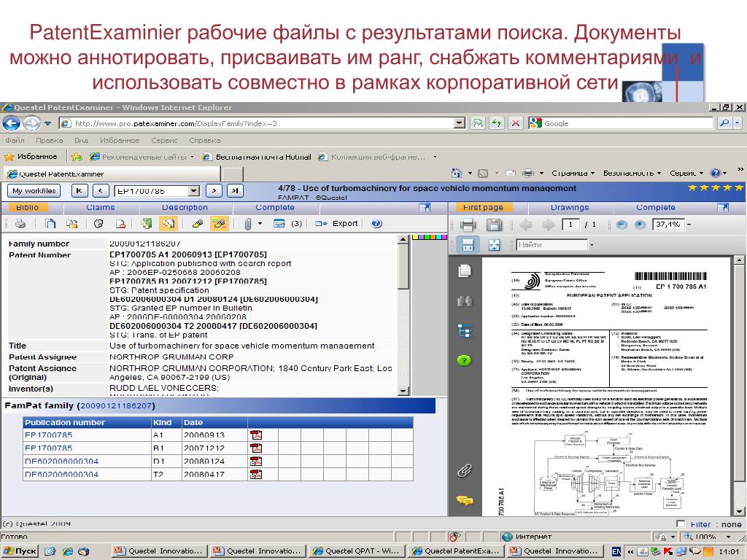Click the move to folder icon
Screen dimensions: 747x560
(72, 223)
